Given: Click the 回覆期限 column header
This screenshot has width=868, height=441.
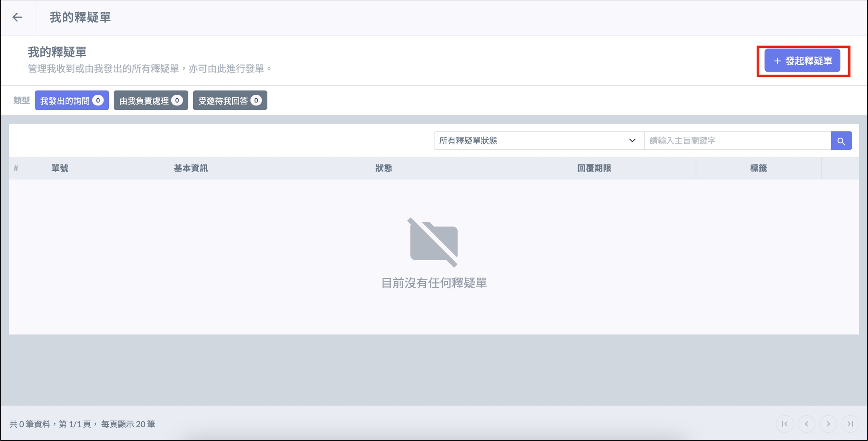Looking at the screenshot, I should pyautogui.click(x=594, y=168).
